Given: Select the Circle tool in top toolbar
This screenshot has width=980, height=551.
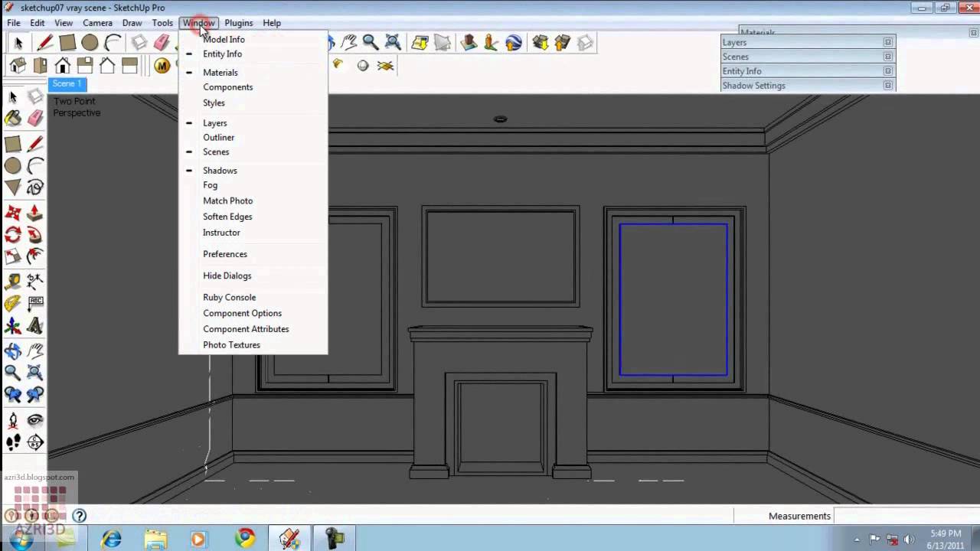Looking at the screenshot, I should pyautogui.click(x=90, y=43).
